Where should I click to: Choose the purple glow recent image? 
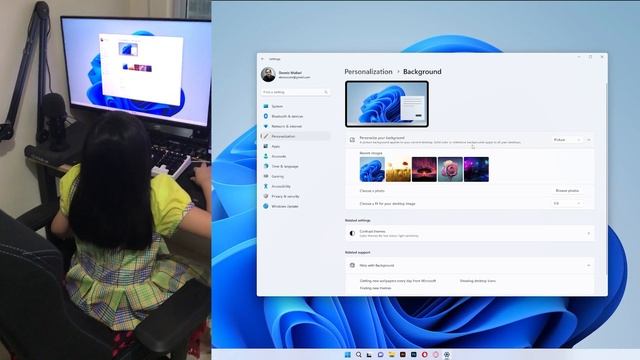pos(476,169)
